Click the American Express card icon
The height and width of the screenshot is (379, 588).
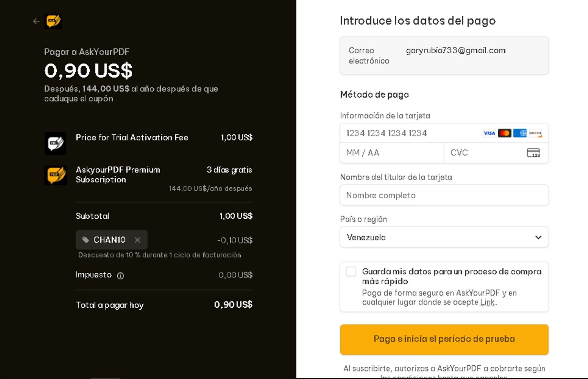coord(520,133)
